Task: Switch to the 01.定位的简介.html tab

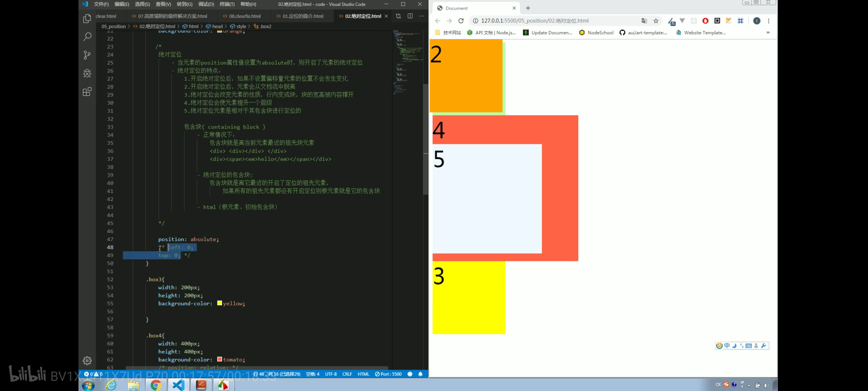Action: tap(302, 16)
